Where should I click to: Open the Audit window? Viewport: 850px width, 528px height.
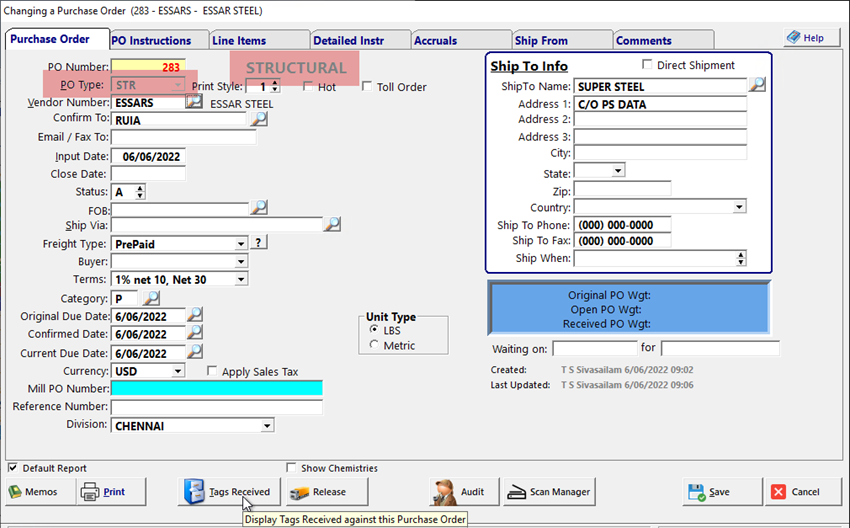point(464,492)
